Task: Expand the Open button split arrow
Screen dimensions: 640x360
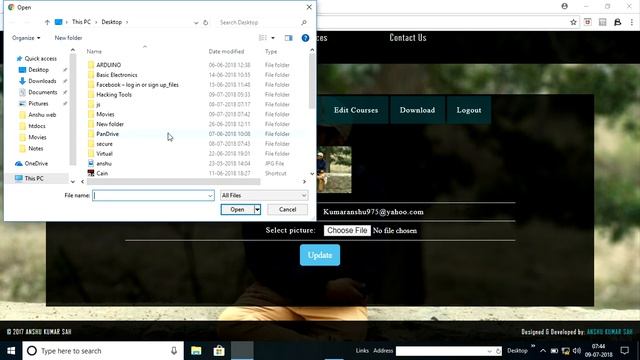Action: click(x=257, y=209)
